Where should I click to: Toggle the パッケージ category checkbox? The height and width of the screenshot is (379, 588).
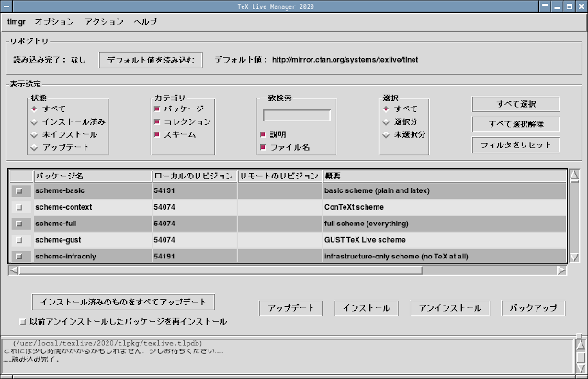(157, 109)
